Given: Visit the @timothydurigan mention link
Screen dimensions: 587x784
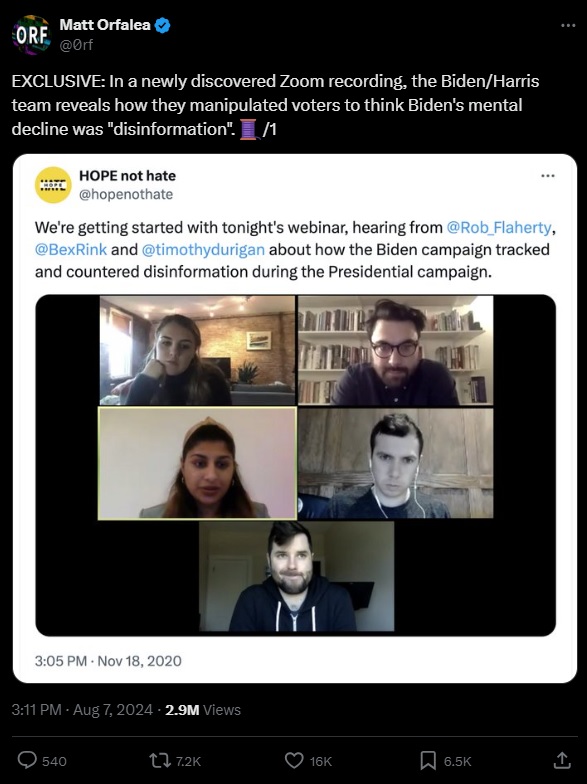Looking at the screenshot, I should coord(203,250).
